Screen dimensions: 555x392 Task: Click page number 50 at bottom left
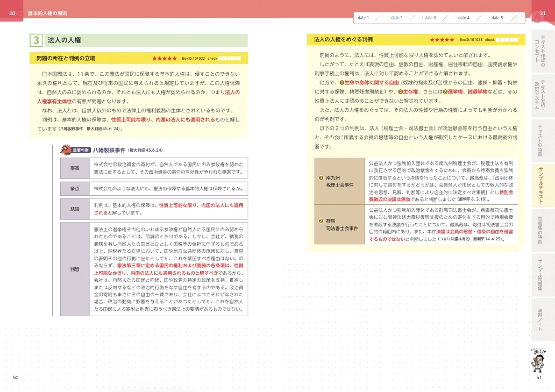[x=16, y=377]
